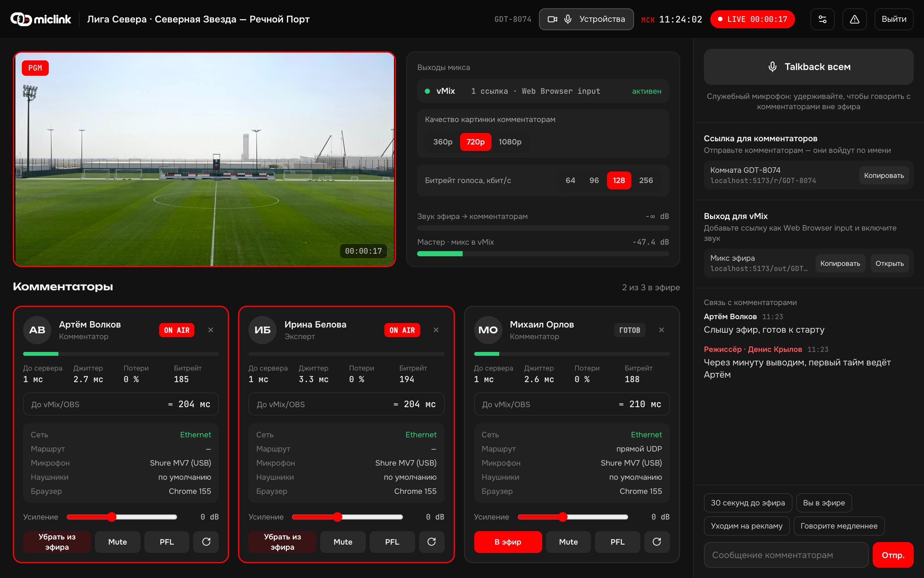This screenshot has height=578, width=924.
Task: Toggle PFL for Михаил Орлов
Action: pos(617,542)
